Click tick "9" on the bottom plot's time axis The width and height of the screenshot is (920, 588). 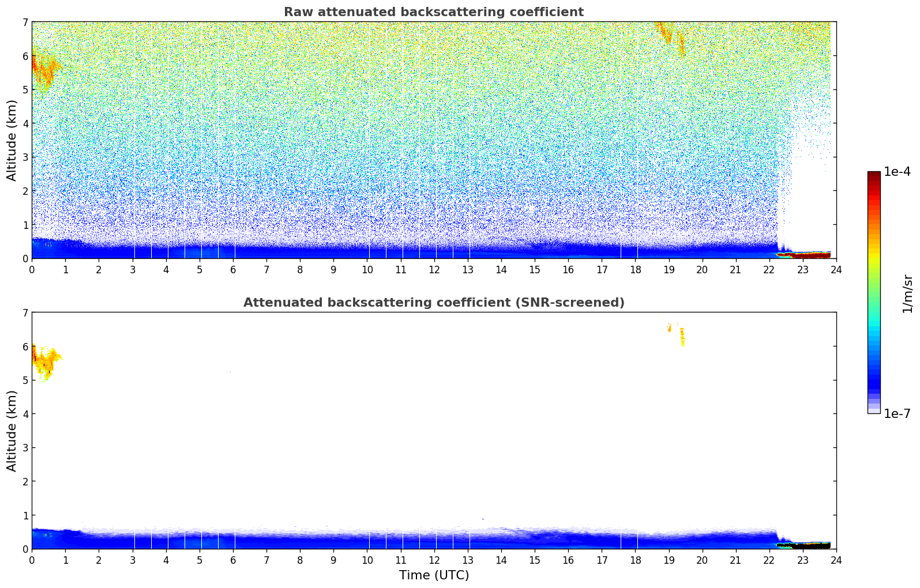pyautogui.click(x=333, y=560)
